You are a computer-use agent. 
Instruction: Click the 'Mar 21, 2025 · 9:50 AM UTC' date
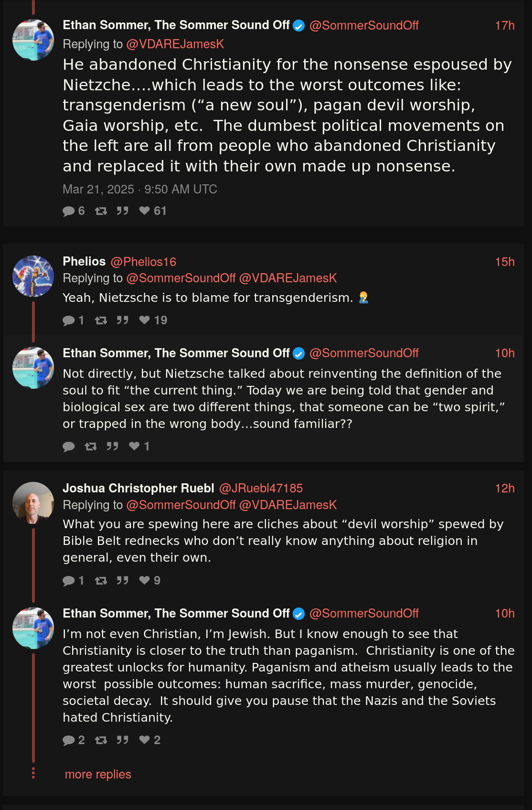click(140, 189)
